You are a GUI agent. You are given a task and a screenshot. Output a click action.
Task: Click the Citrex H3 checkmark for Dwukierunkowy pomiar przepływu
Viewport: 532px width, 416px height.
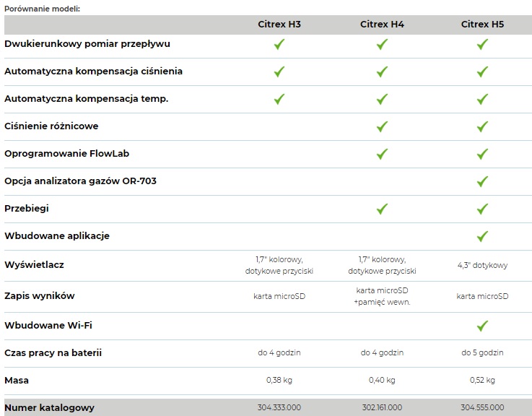(x=279, y=44)
